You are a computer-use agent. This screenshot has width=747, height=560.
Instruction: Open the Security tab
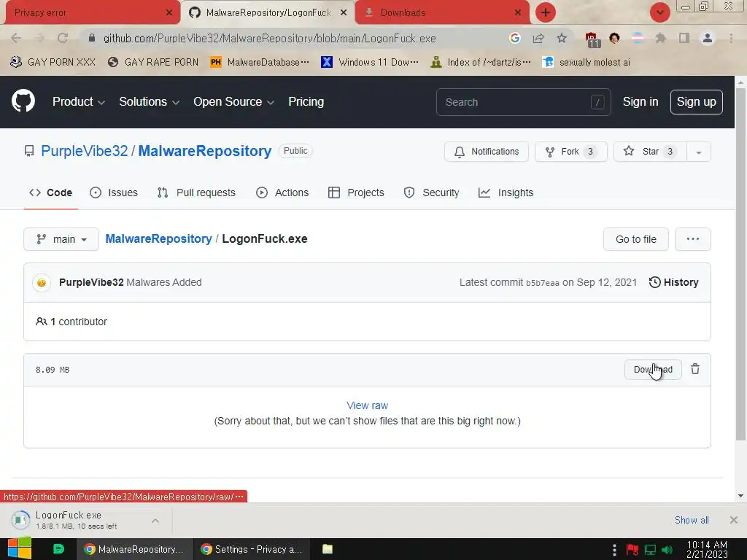point(431,192)
